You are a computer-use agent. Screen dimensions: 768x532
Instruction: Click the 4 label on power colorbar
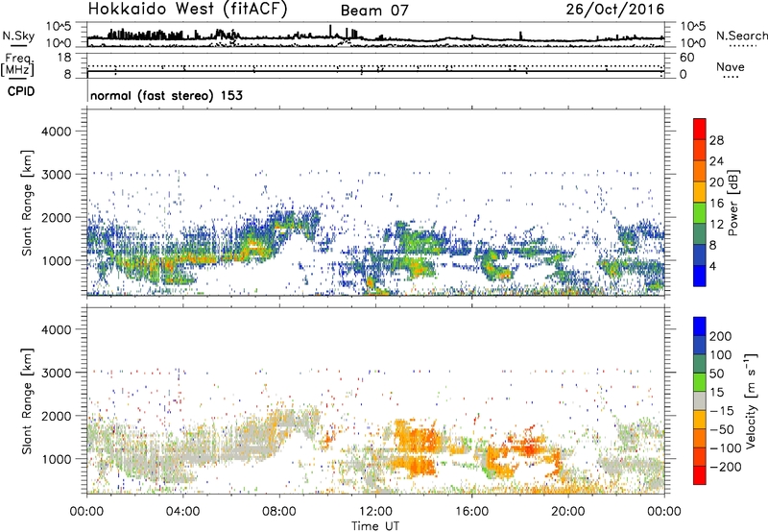tap(713, 266)
